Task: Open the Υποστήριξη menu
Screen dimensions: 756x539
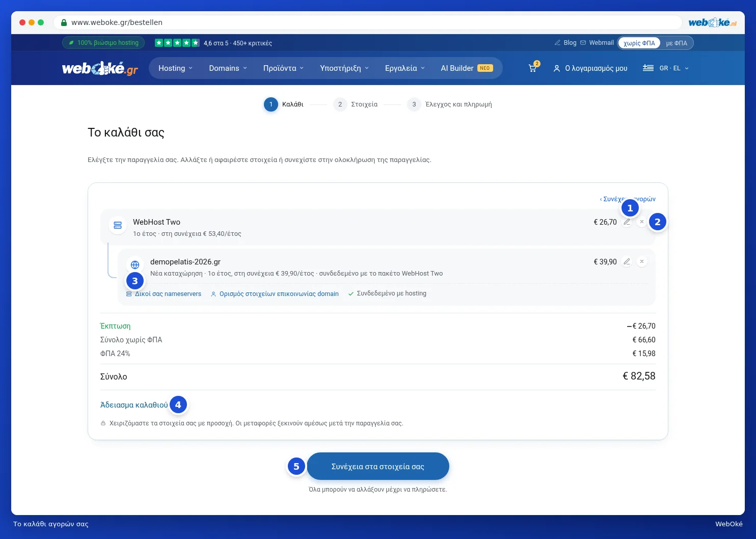Action: 344,68
